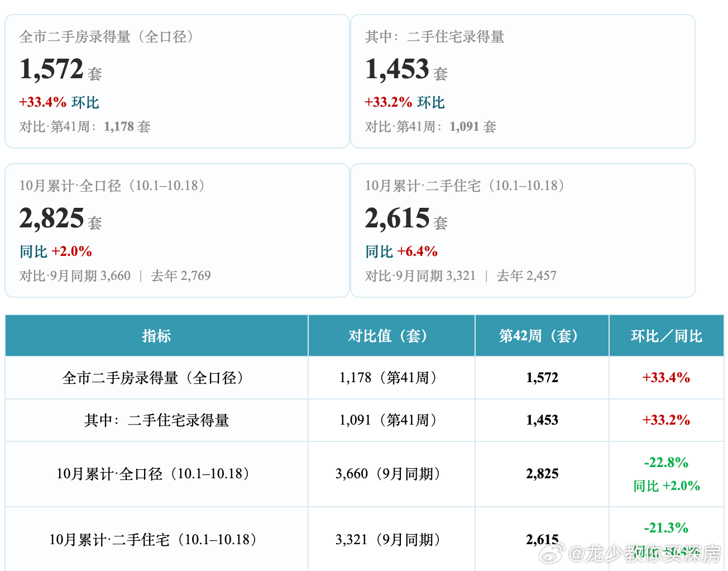Click the +33.4% cell in the table
The height and width of the screenshot is (571, 728).
pyautogui.click(x=666, y=378)
